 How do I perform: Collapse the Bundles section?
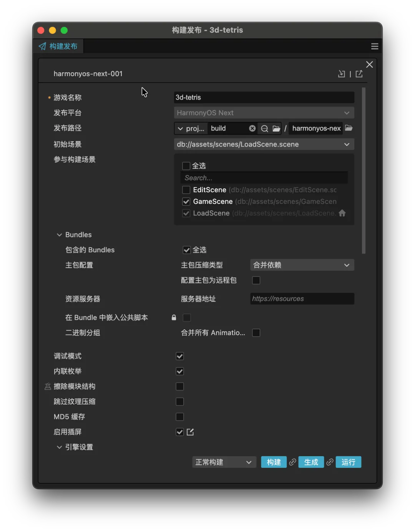click(x=60, y=235)
